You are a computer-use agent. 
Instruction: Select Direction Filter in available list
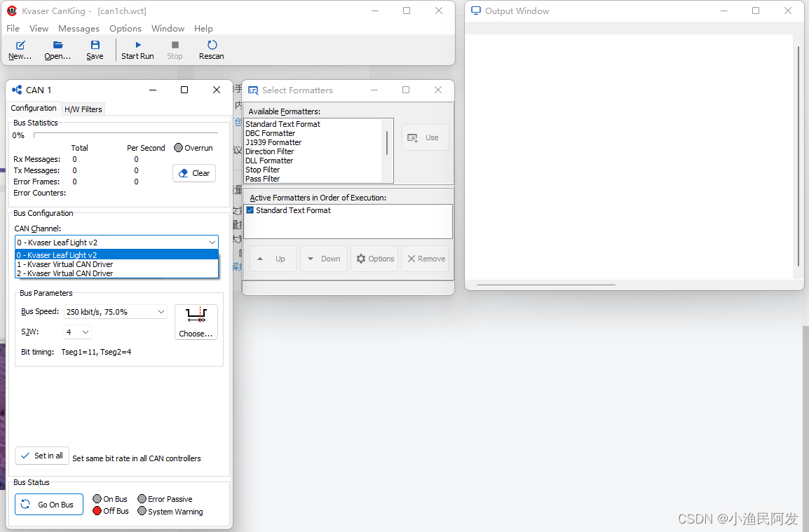pos(270,151)
